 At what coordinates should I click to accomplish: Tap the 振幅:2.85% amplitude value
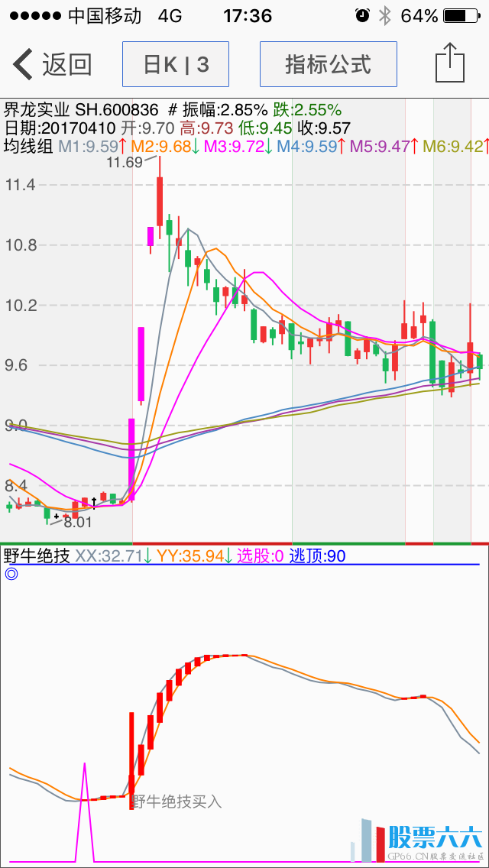[226, 109]
